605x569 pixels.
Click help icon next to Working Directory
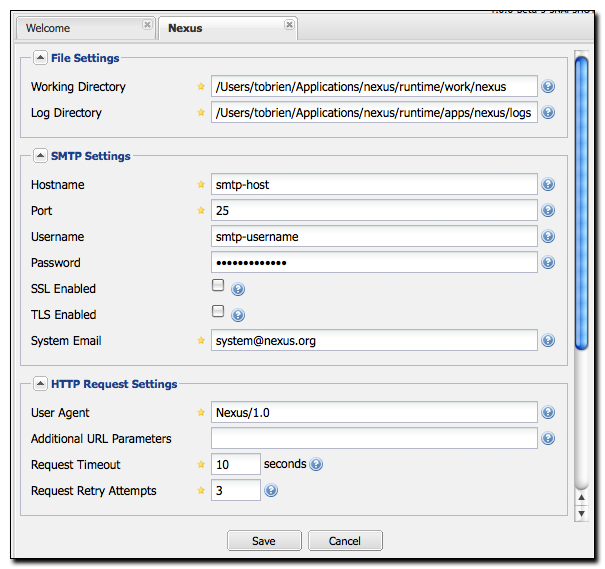tap(548, 87)
